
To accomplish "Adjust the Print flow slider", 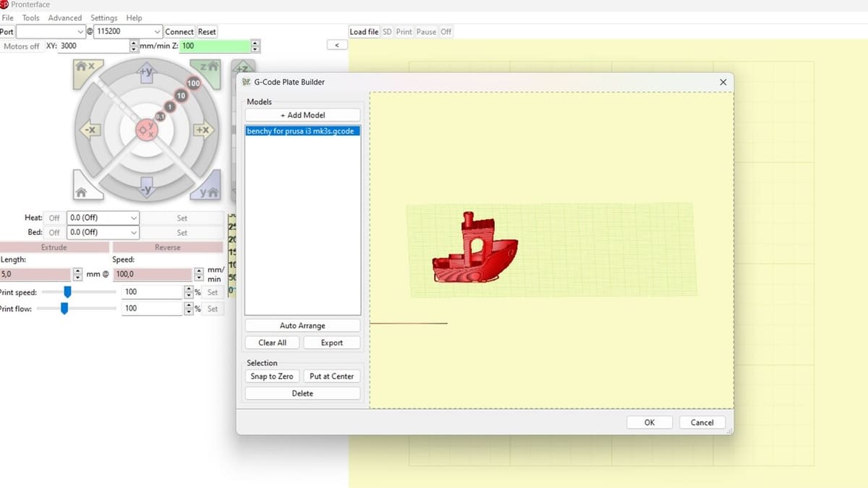I will (64, 308).
